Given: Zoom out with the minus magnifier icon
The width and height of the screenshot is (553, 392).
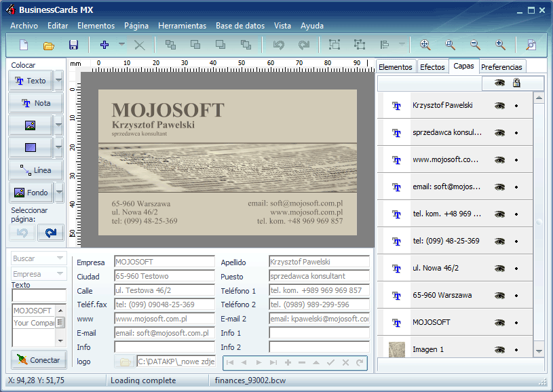Looking at the screenshot, I should 475,45.
